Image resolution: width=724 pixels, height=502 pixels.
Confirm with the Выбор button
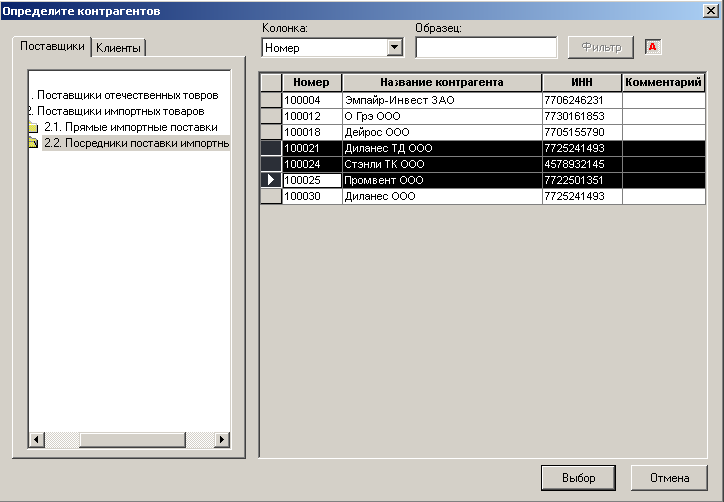tap(578, 478)
